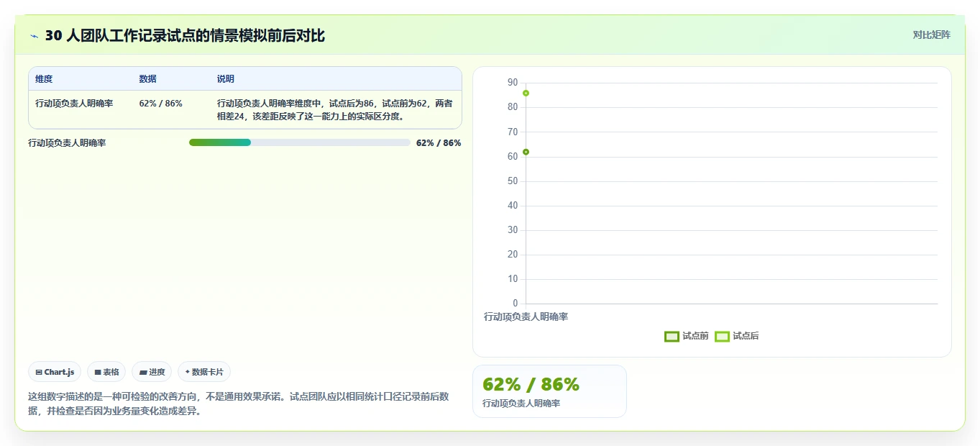The image size is (980, 446).
Task: Click the footer note starting 这组数字描述的是
Action: (x=238, y=404)
